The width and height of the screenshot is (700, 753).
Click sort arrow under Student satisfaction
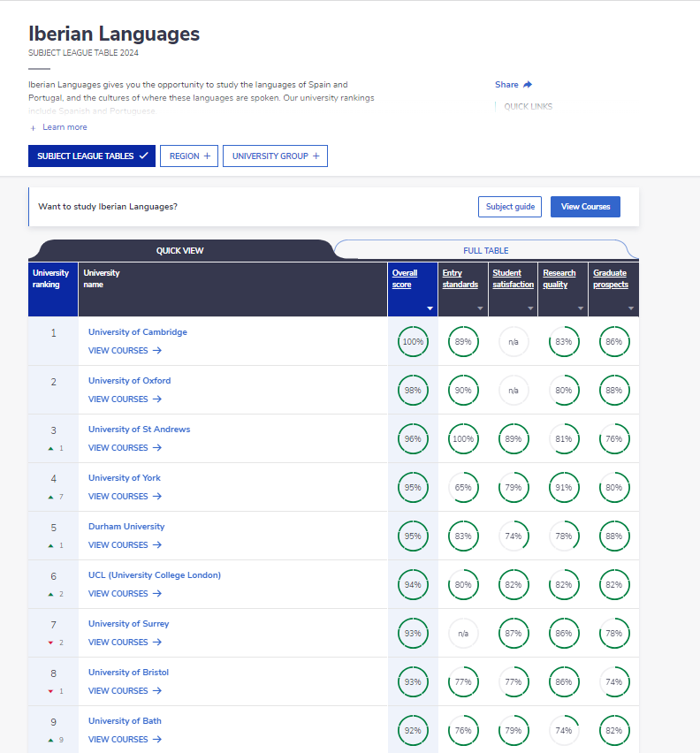(x=530, y=308)
